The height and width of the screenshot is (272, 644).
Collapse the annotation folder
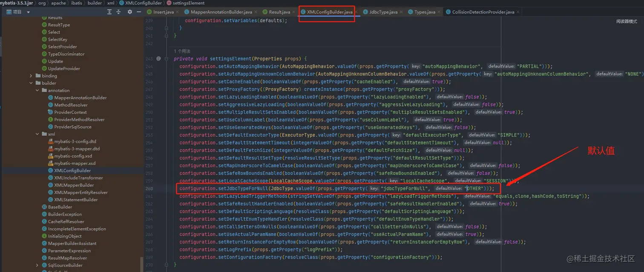(37, 90)
